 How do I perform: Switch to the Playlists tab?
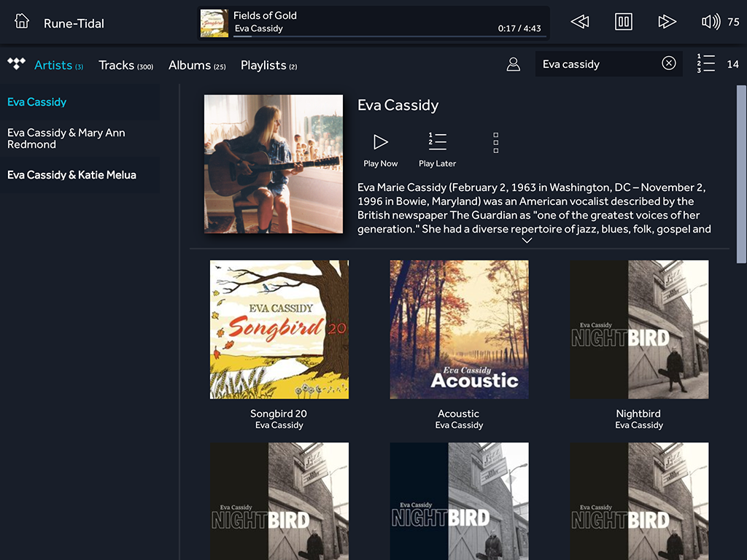[268, 65]
